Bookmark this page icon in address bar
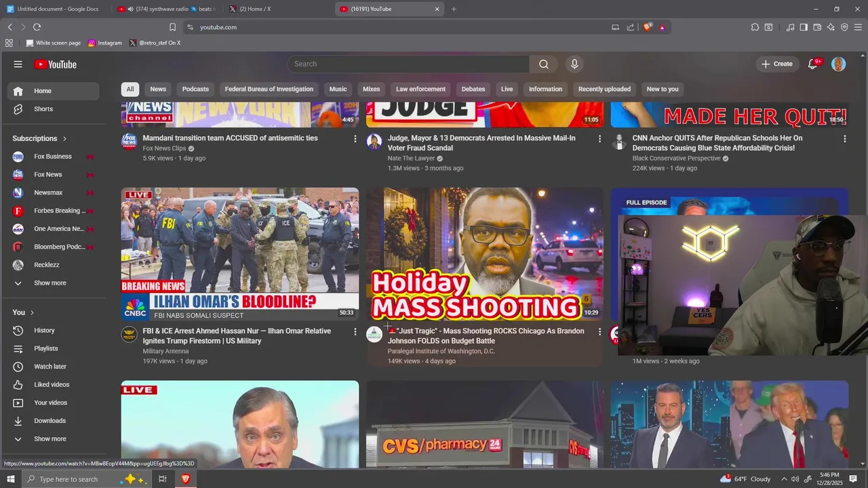Image resolution: width=868 pixels, height=488 pixels. [x=172, y=27]
